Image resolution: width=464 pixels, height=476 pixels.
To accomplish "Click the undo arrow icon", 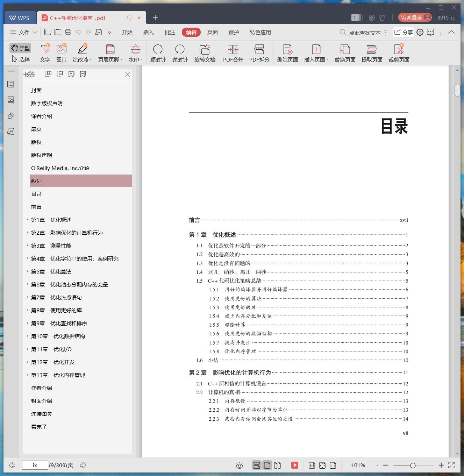I will pyautogui.click(x=78, y=32).
